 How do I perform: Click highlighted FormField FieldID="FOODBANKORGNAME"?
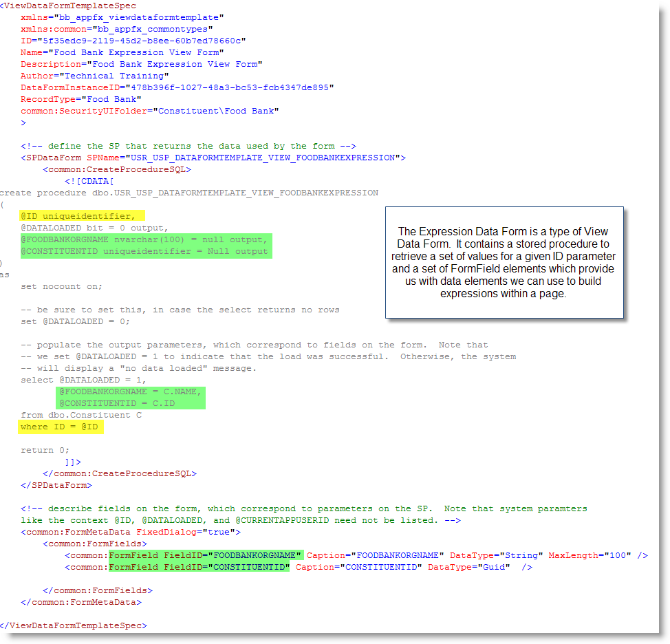(206, 555)
